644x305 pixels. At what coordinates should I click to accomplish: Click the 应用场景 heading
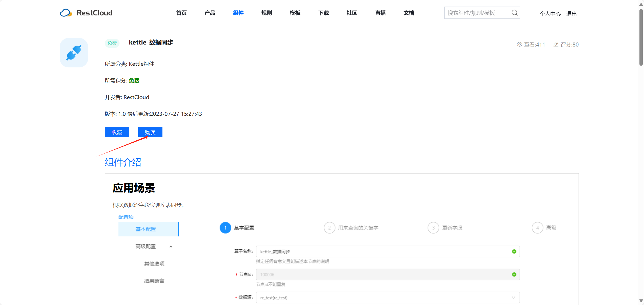134,188
